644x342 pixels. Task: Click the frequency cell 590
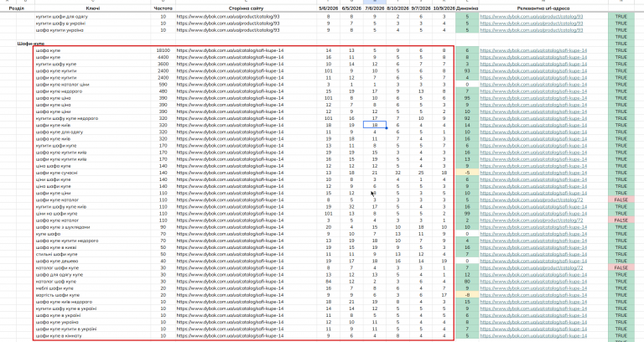coord(163,85)
